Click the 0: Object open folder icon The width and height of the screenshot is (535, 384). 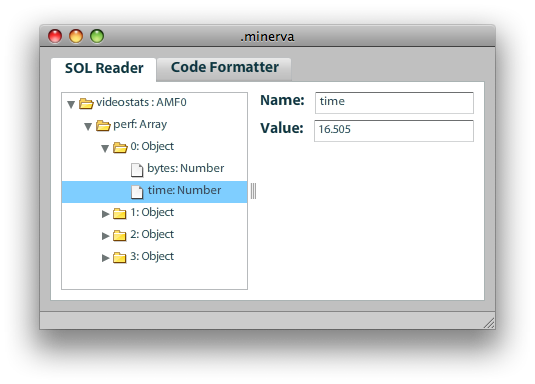click(x=120, y=147)
